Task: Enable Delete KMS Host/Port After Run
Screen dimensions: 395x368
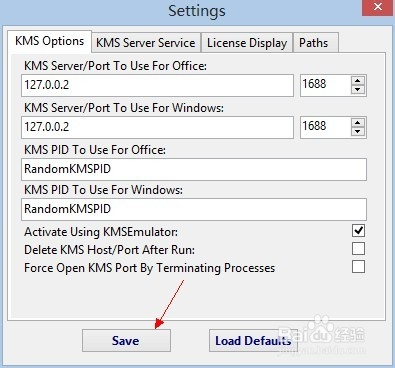Action: (x=358, y=249)
